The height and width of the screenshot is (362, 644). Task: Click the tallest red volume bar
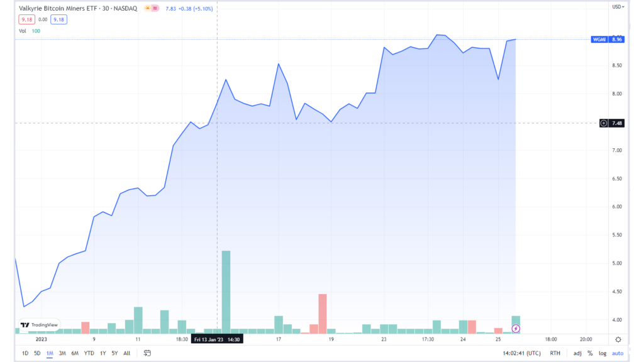[x=323, y=314]
